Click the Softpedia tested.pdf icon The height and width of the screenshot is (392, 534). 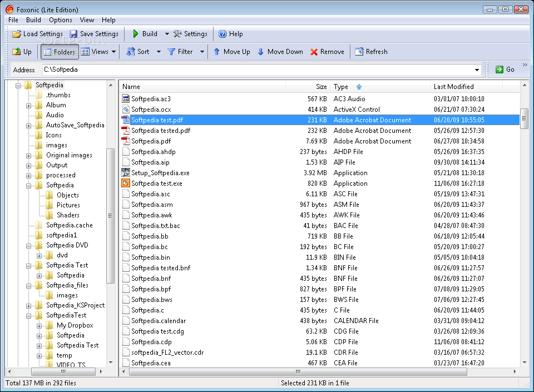tap(126, 130)
